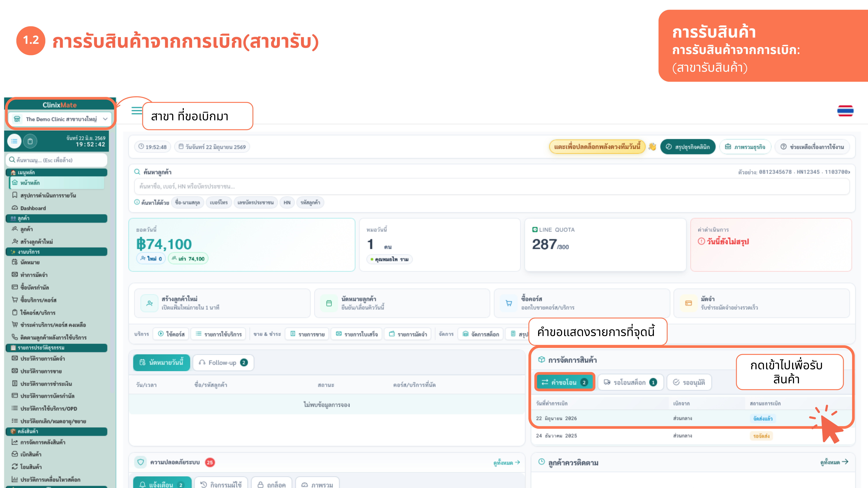Open ซื้อบริการ/คอร์ส in the sidebar
The image size is (868, 488).
[x=34, y=300]
